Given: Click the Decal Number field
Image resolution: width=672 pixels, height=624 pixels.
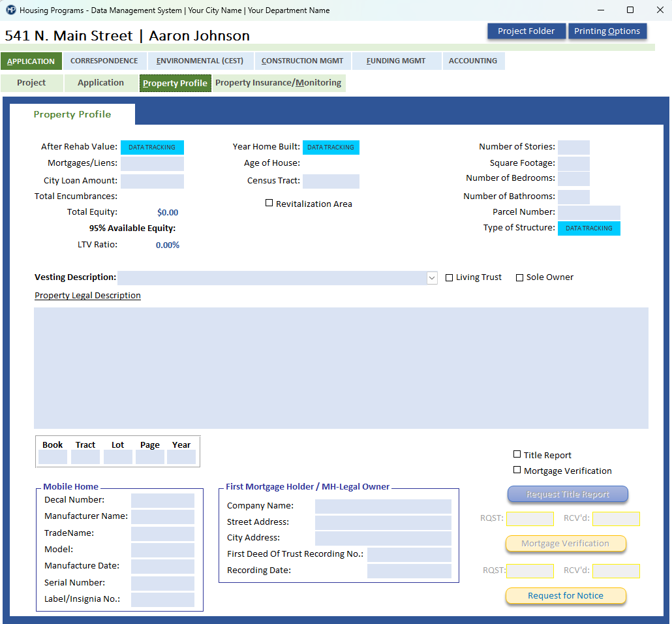Looking at the screenshot, I should [x=162, y=501].
